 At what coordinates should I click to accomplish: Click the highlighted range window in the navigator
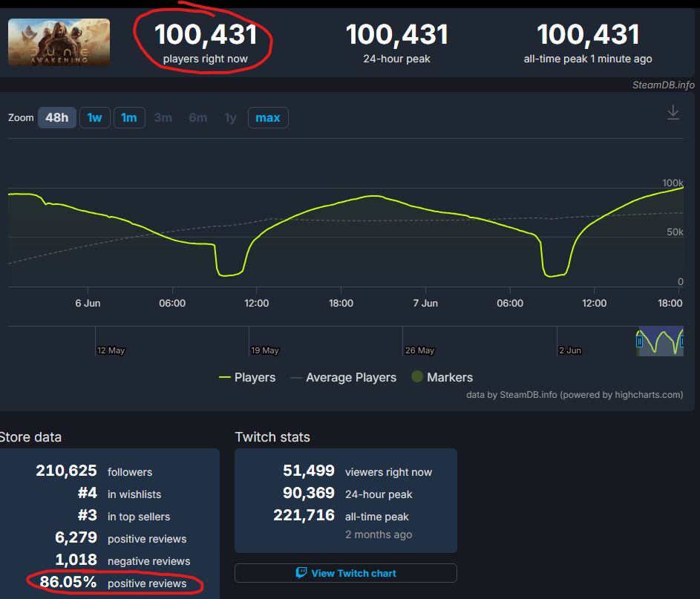[661, 341]
